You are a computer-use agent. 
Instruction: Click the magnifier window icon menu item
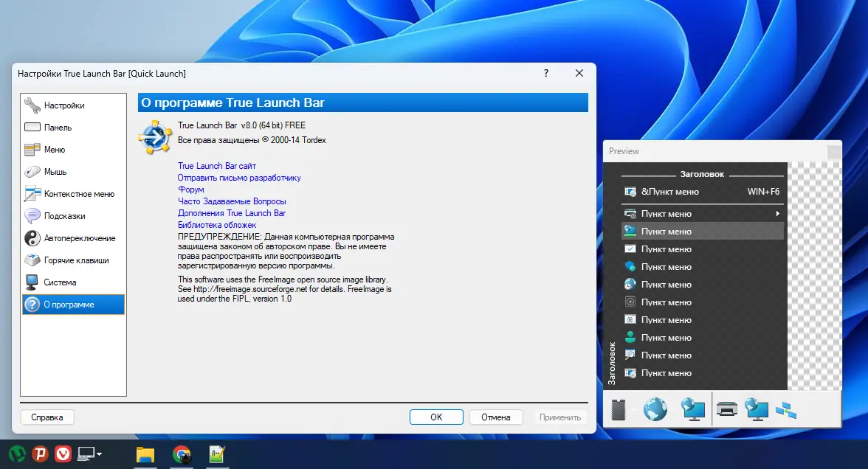tap(630, 355)
